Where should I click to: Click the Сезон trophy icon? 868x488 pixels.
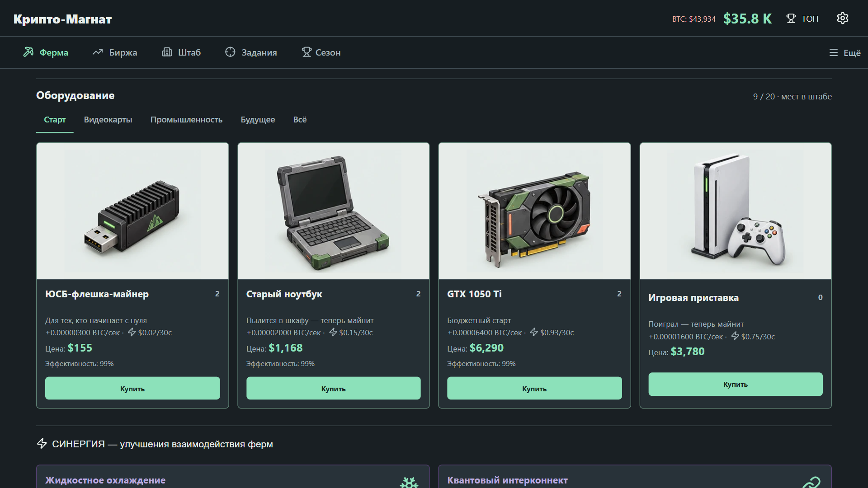[x=307, y=52]
